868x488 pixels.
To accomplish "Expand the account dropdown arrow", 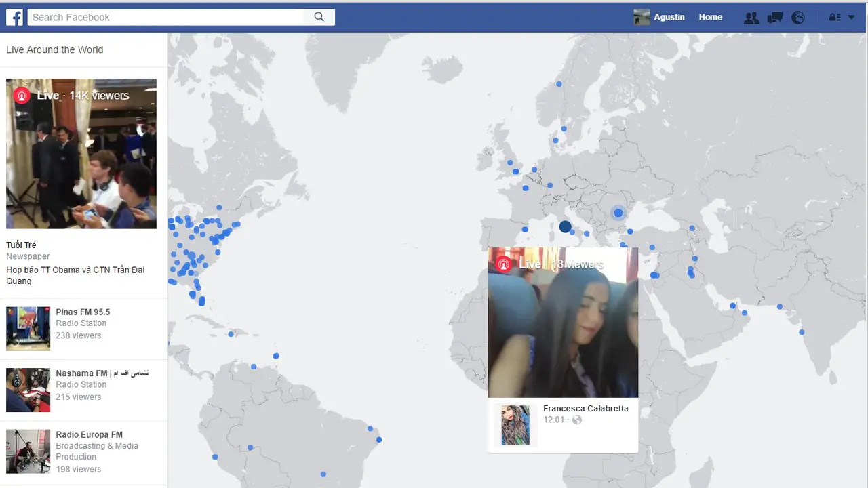I will tap(852, 18).
